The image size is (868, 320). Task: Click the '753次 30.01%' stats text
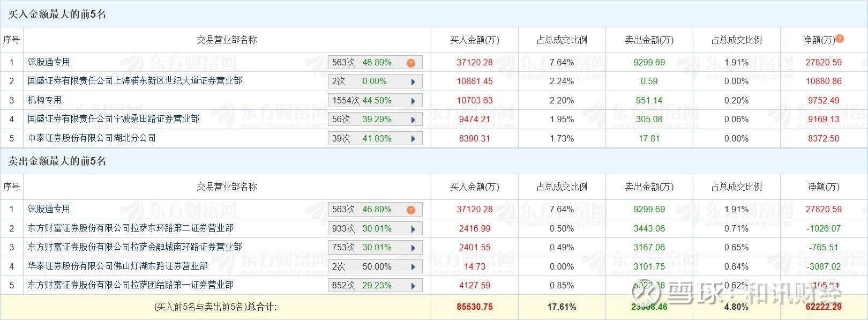pos(362,248)
